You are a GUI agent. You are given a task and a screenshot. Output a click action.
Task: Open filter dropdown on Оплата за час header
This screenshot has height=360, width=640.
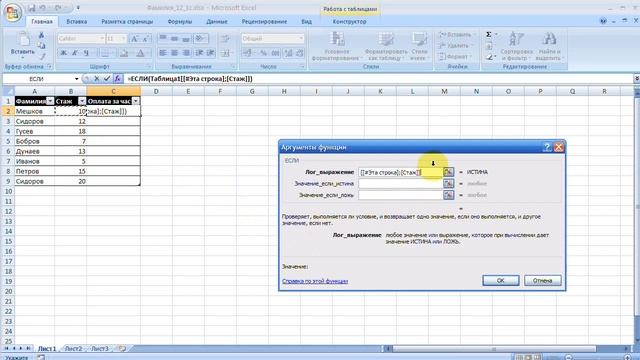pos(136,101)
